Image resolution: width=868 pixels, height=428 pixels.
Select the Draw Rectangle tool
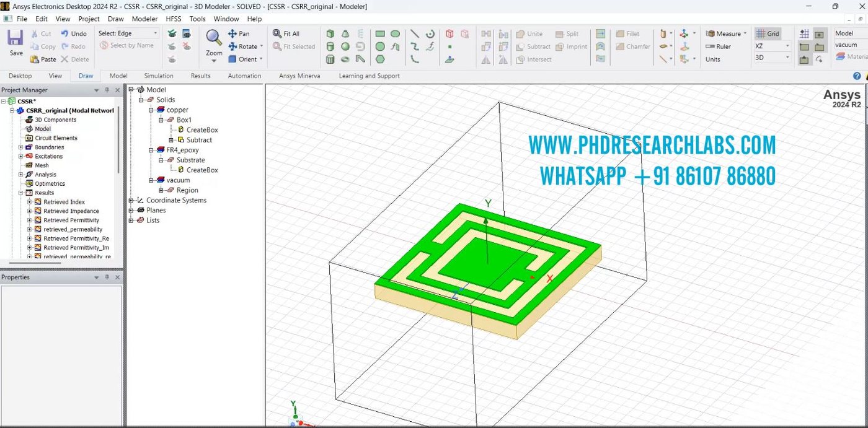pyautogui.click(x=380, y=33)
